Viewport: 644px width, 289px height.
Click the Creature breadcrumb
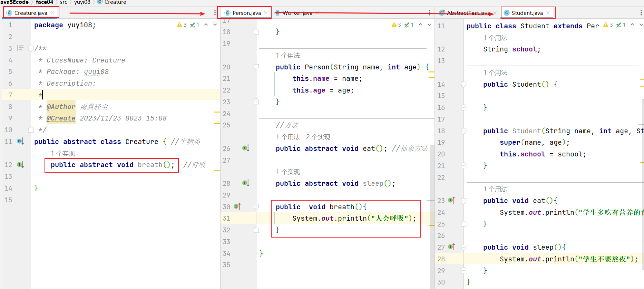[112, 2]
